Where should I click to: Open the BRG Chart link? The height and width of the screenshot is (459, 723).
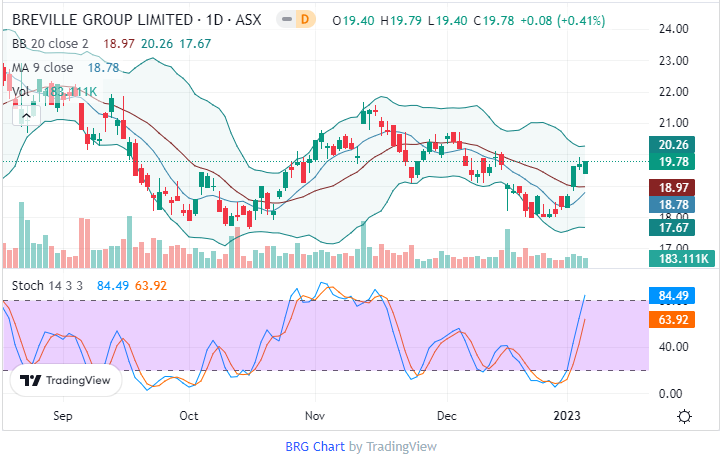point(315,446)
